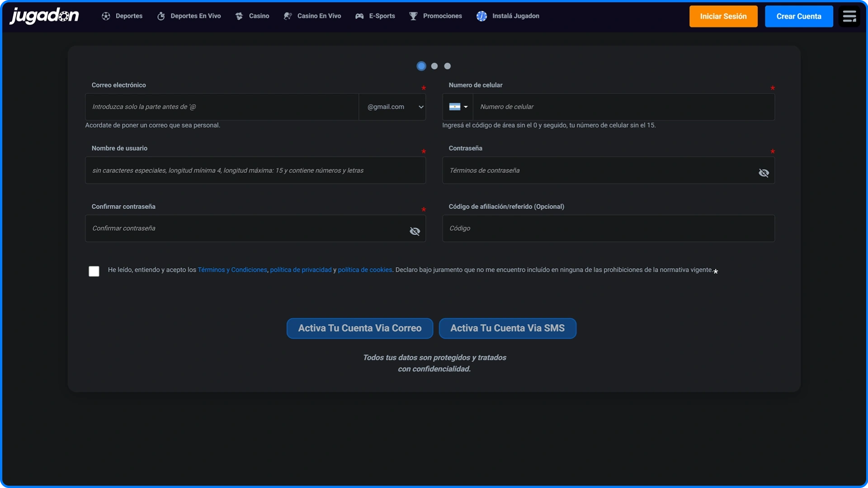Screen dimensions: 868x488
Task: Open the política de privacidad link
Action: click(x=301, y=270)
